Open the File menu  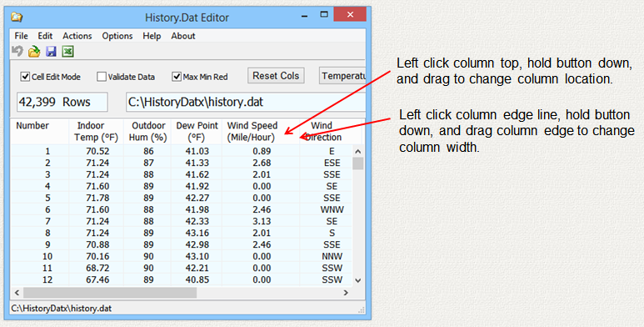point(21,36)
